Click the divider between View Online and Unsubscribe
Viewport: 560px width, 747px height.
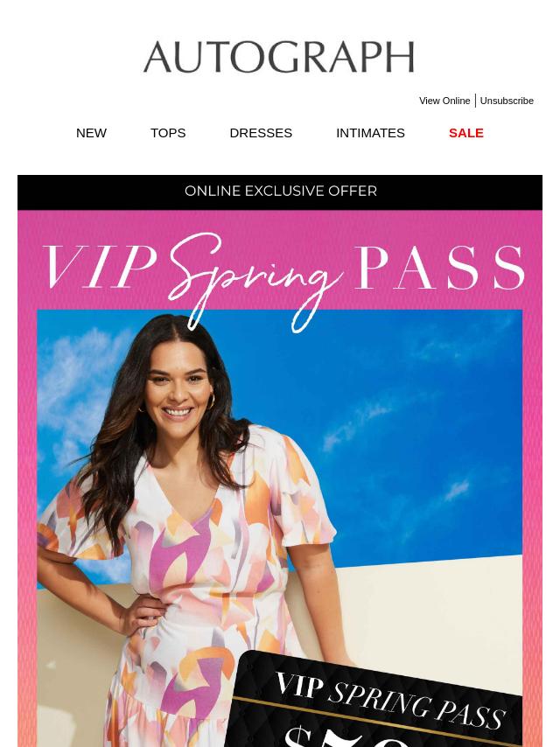pyautogui.click(x=475, y=101)
